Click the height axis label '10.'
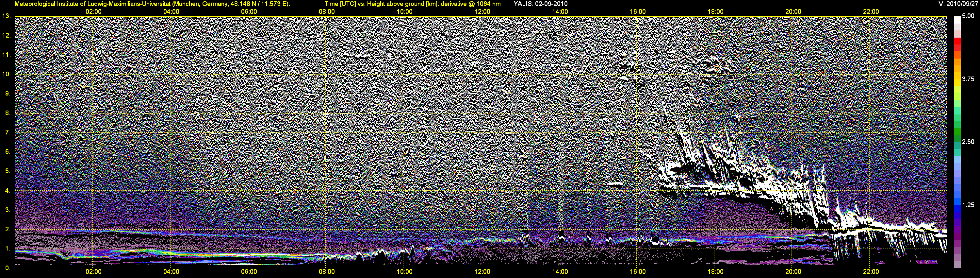The height and width of the screenshot is (278, 980). pos(7,74)
